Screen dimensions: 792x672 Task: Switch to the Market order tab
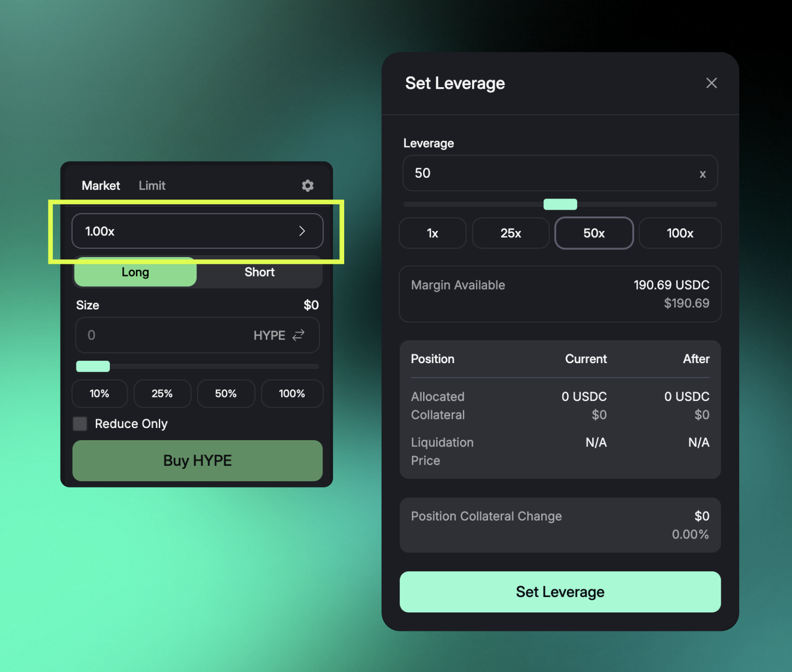101,185
